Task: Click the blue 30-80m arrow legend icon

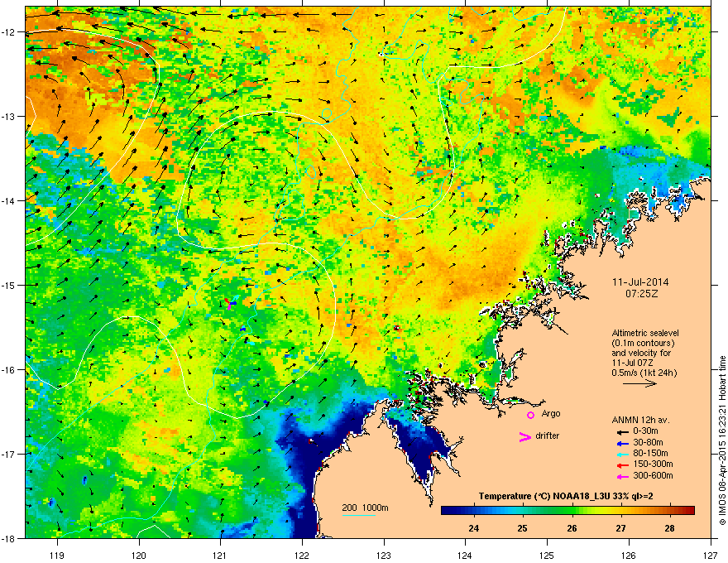Action: tap(622, 443)
